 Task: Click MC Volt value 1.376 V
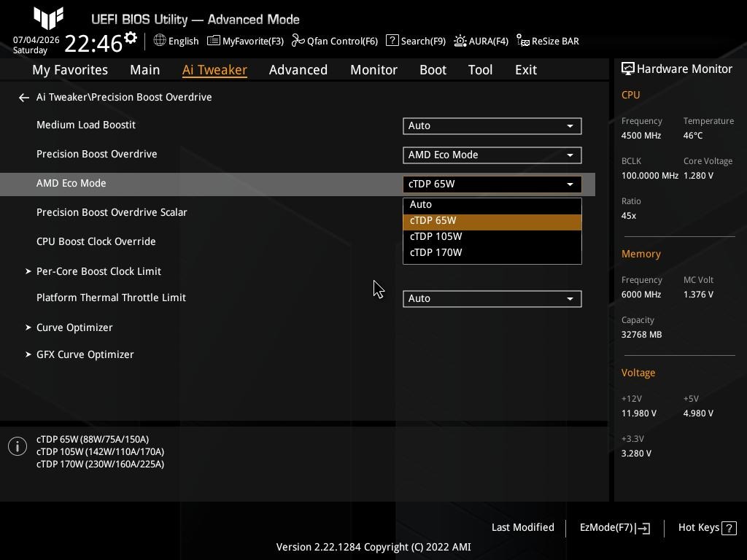point(698,295)
